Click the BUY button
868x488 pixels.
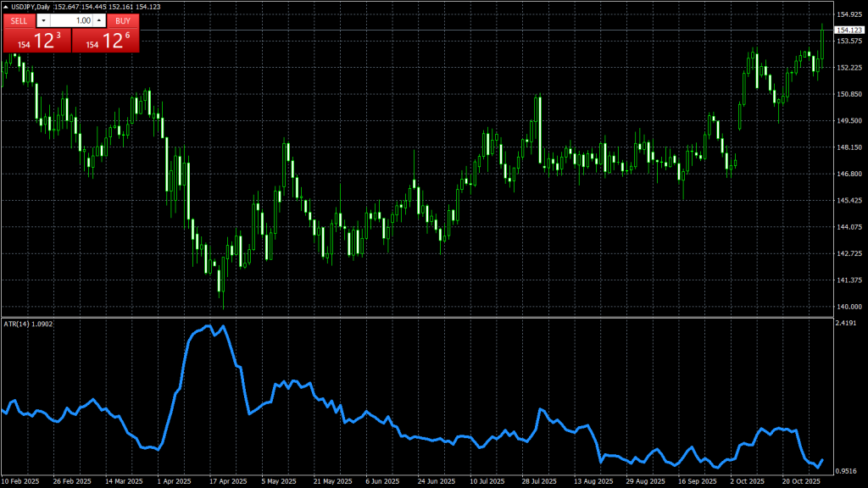tap(123, 20)
